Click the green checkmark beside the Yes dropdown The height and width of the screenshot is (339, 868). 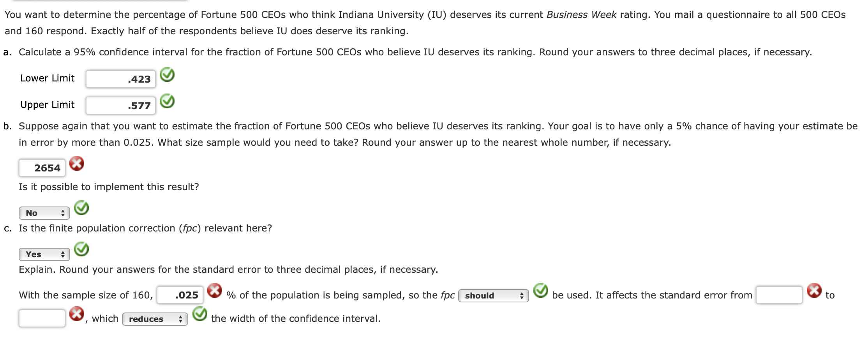[x=82, y=250]
